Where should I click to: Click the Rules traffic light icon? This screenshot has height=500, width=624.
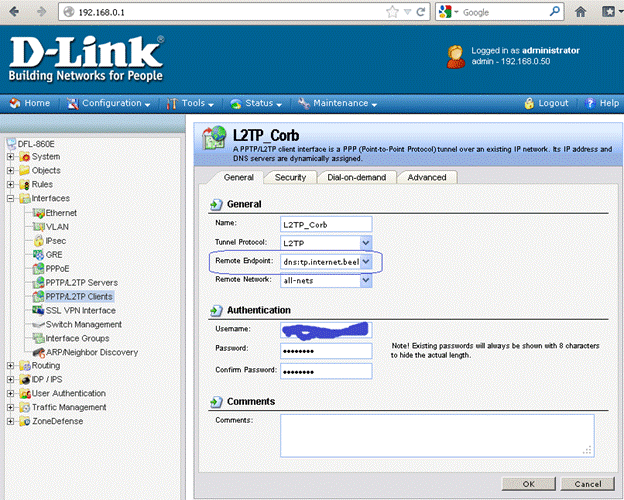[25, 184]
